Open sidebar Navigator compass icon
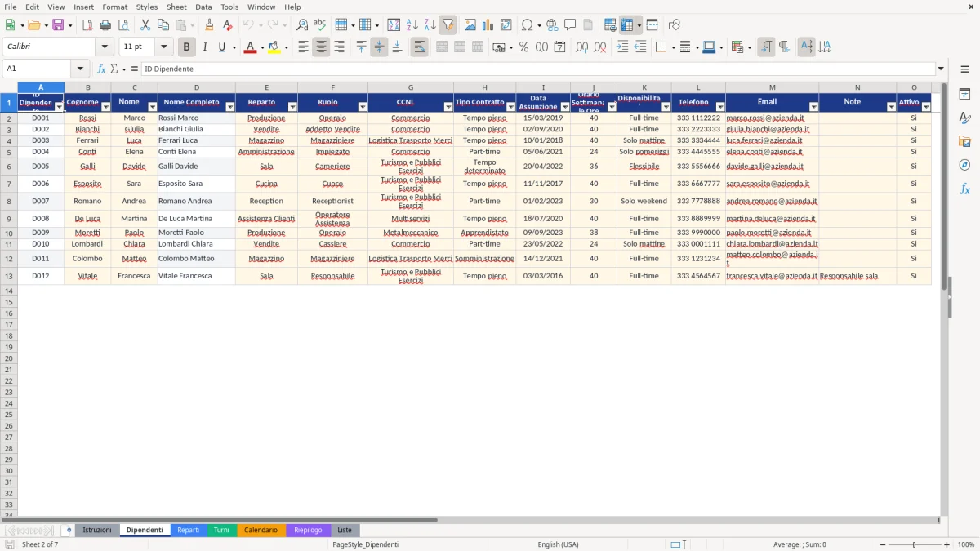Screen dimensions: 980x551 click(964, 166)
